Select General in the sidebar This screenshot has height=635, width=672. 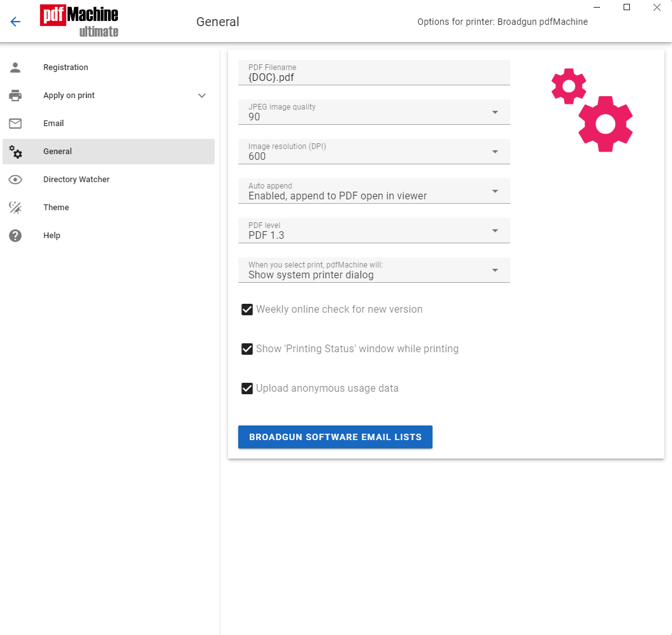[x=108, y=151]
